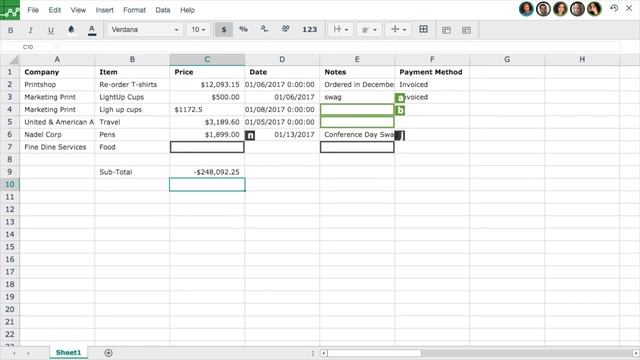640x360 pixels.
Task: Click the $3,189.60 Travel price cell
Action: pyautogui.click(x=207, y=122)
